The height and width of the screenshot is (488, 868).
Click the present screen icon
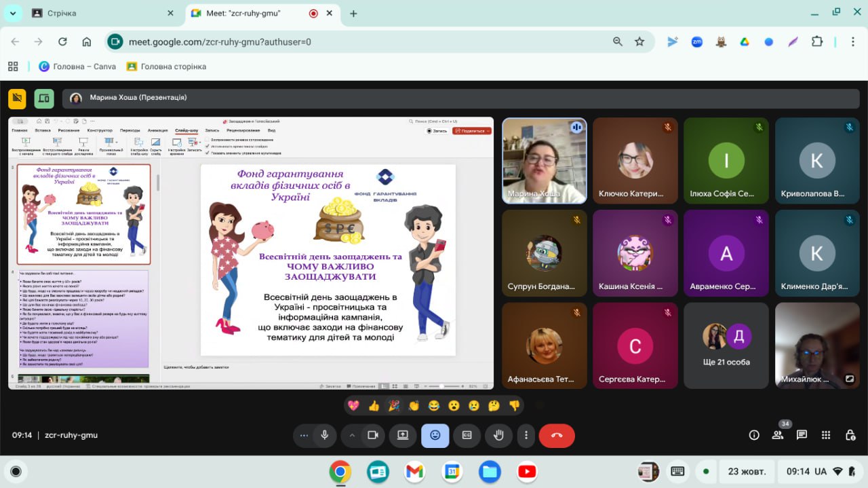(x=403, y=435)
